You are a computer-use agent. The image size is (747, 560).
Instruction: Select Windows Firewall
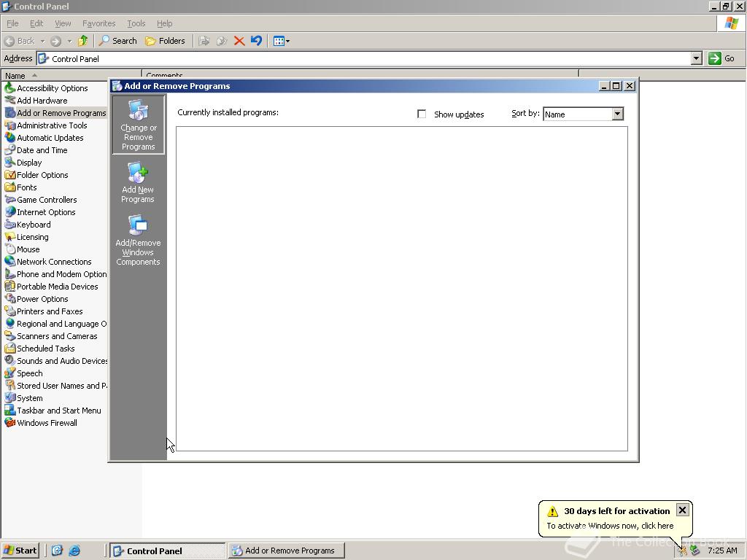point(41,422)
